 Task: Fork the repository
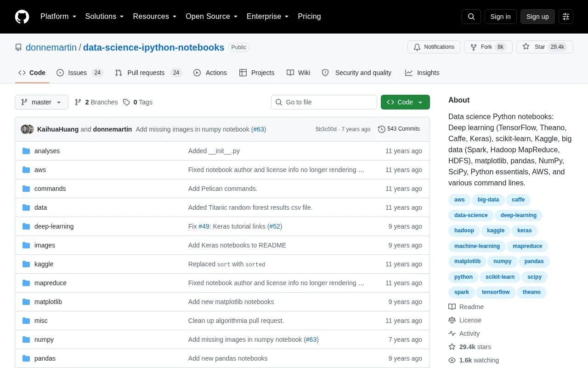[488, 47]
